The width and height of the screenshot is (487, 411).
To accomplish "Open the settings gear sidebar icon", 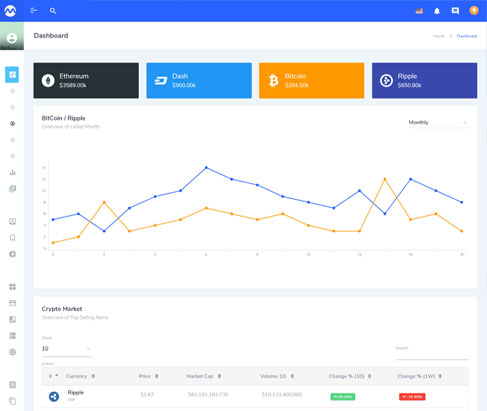I will 12,352.
